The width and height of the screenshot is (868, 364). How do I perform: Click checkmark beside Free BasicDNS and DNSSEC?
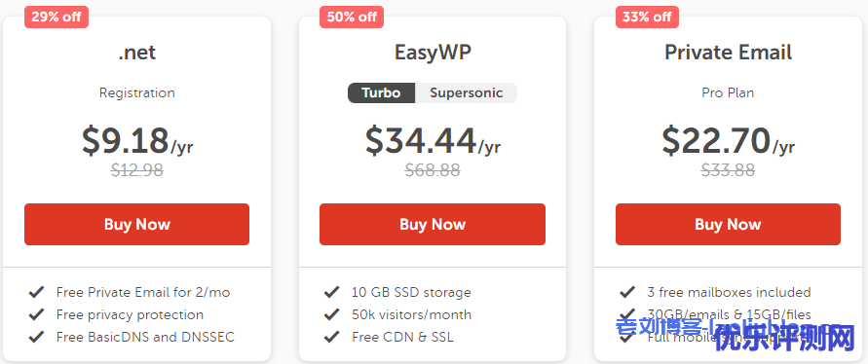coord(37,337)
